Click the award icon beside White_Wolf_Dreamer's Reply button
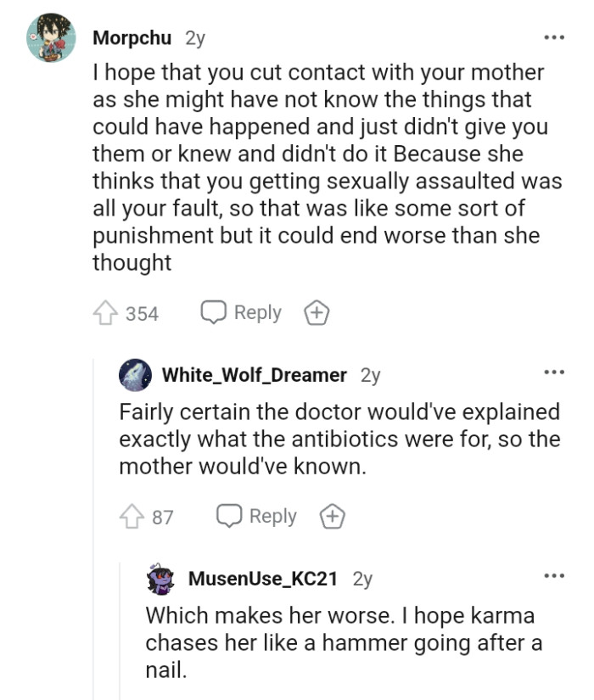 [x=331, y=516]
